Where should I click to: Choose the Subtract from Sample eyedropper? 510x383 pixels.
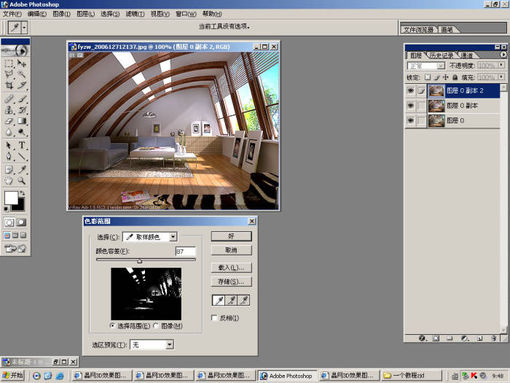pyautogui.click(x=244, y=300)
